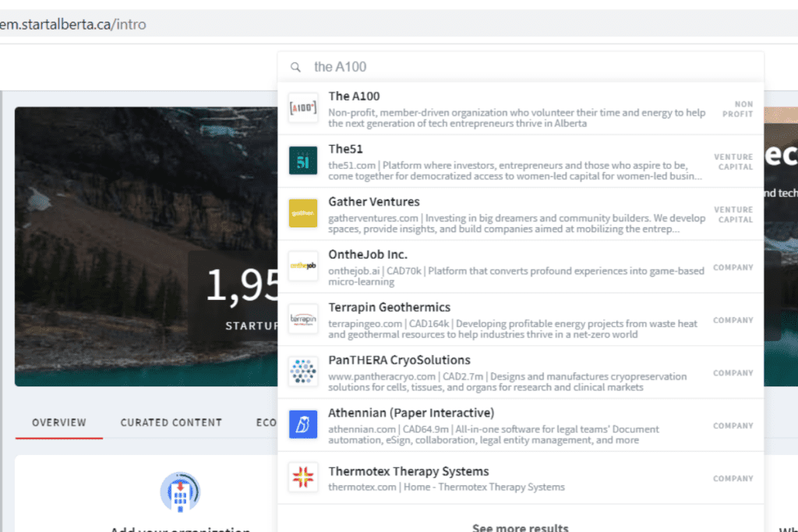Click COMPANY label on Athennian row

(733, 426)
